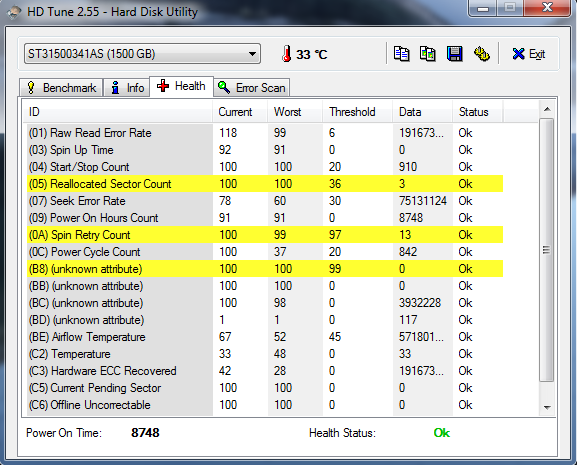Click the Data column header
577x465 pixels.
(422, 112)
